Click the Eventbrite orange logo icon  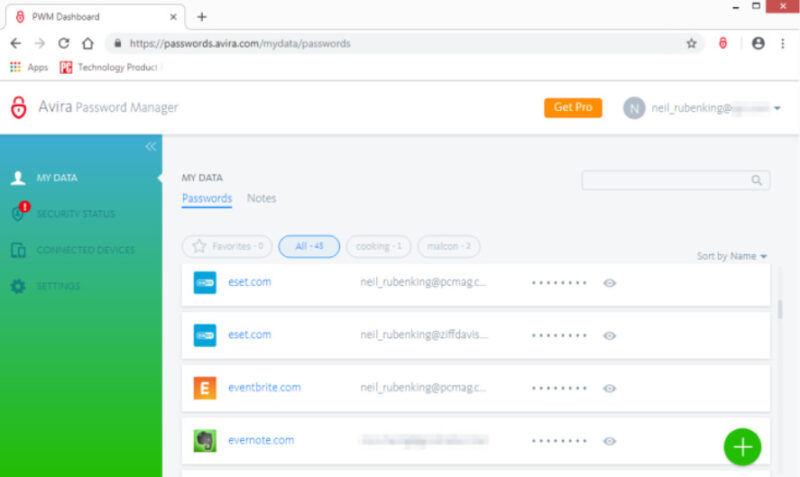pos(205,388)
